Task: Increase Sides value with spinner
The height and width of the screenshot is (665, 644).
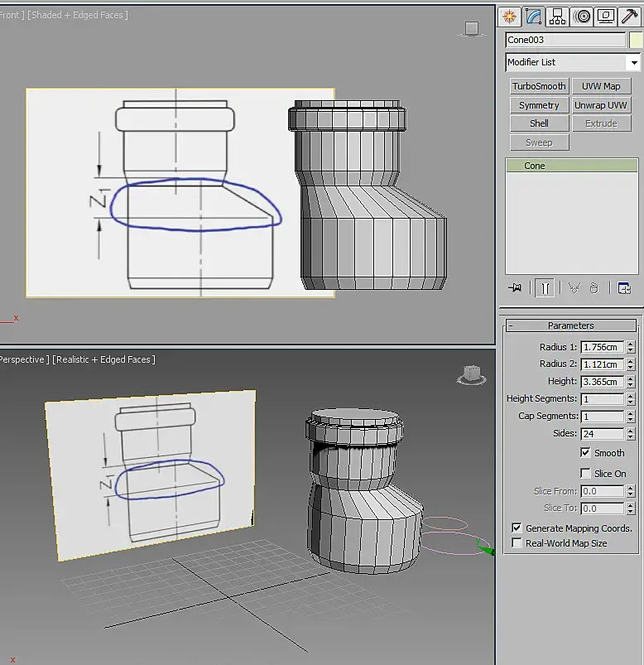Action: [631, 431]
